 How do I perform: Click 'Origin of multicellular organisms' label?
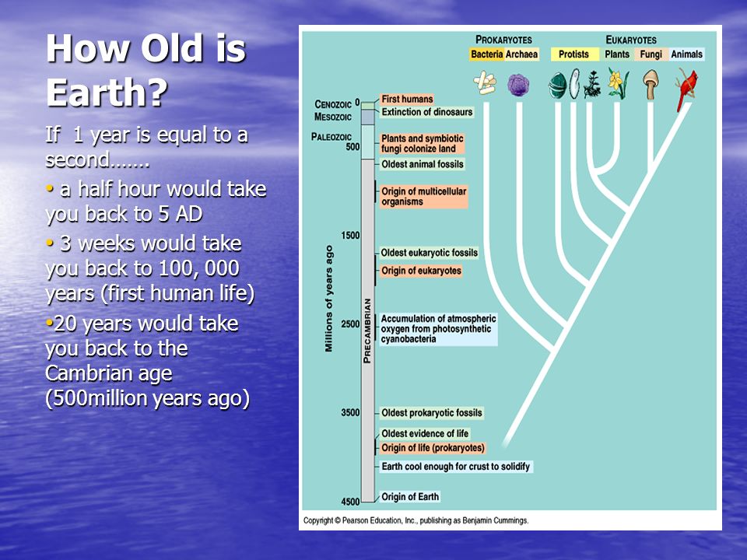(423, 196)
